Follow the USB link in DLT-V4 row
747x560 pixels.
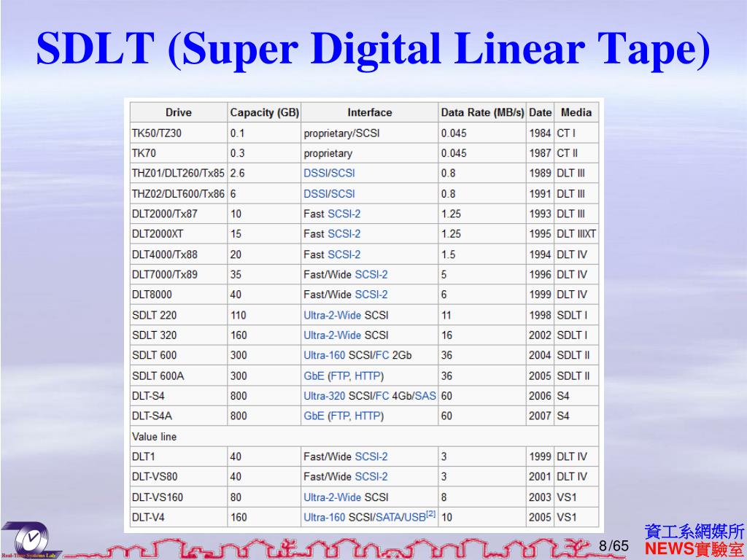(x=415, y=517)
